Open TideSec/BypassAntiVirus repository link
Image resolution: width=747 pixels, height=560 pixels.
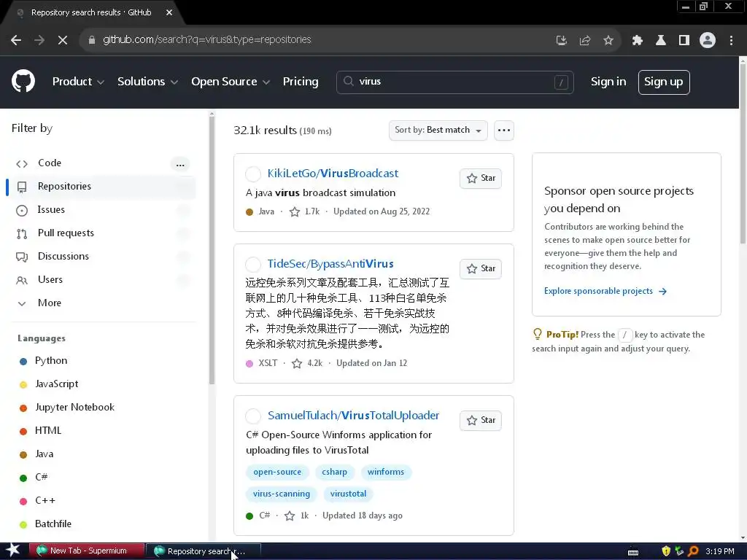[330, 264]
